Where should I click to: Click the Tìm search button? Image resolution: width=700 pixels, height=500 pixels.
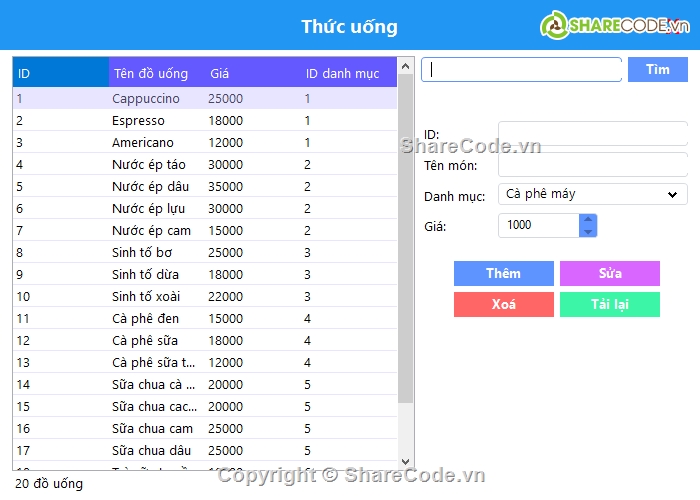click(x=657, y=70)
